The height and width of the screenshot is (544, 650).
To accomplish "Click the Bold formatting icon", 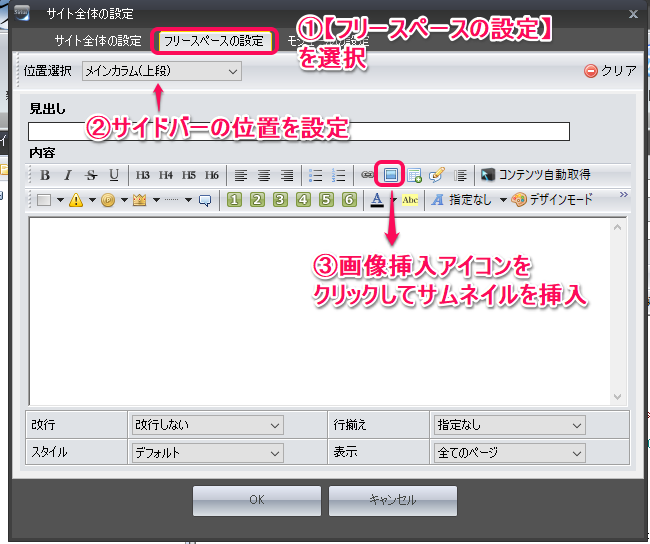I will point(45,175).
